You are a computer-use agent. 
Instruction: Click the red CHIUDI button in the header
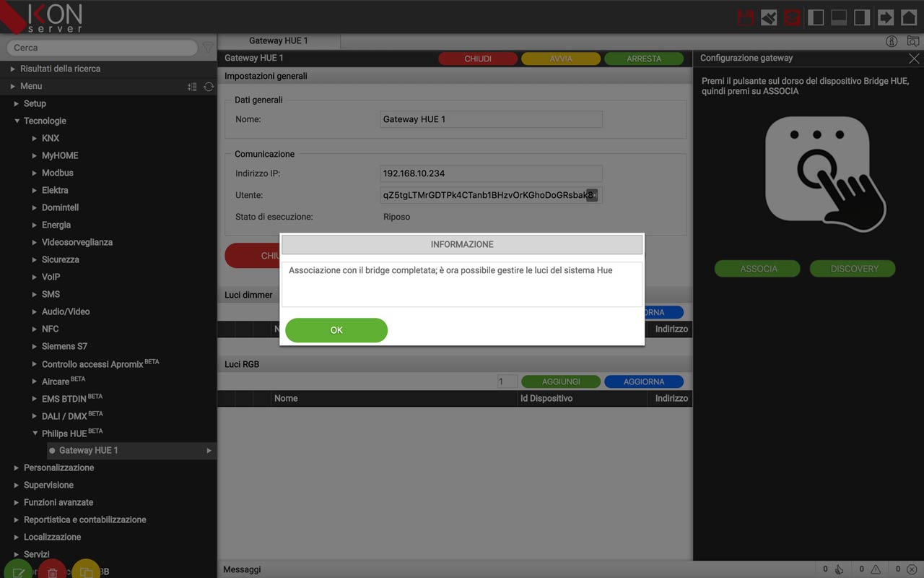[x=478, y=59]
